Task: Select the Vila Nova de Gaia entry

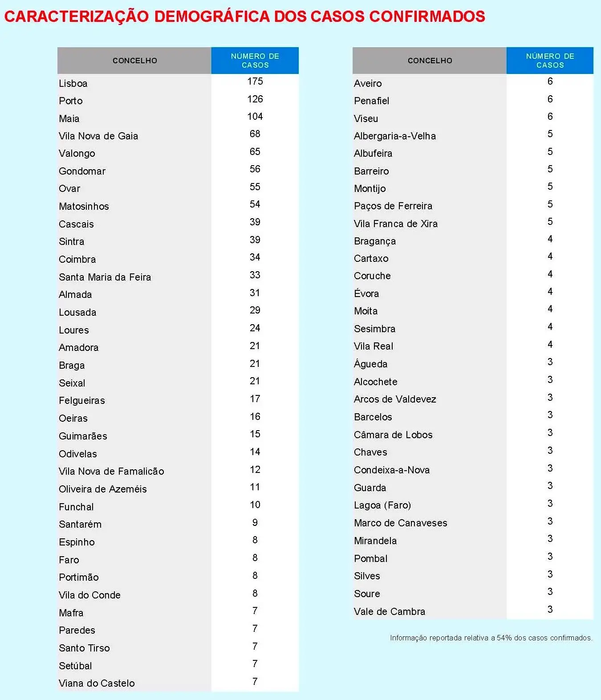Action: pos(98,136)
